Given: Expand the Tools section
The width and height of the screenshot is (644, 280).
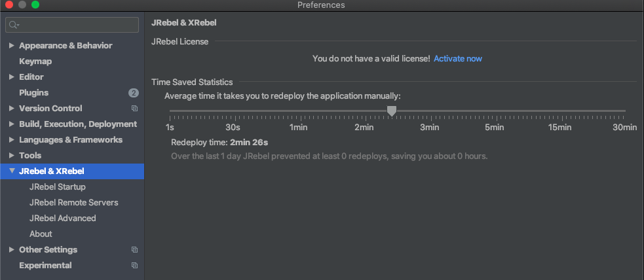Looking at the screenshot, I should 11,156.
